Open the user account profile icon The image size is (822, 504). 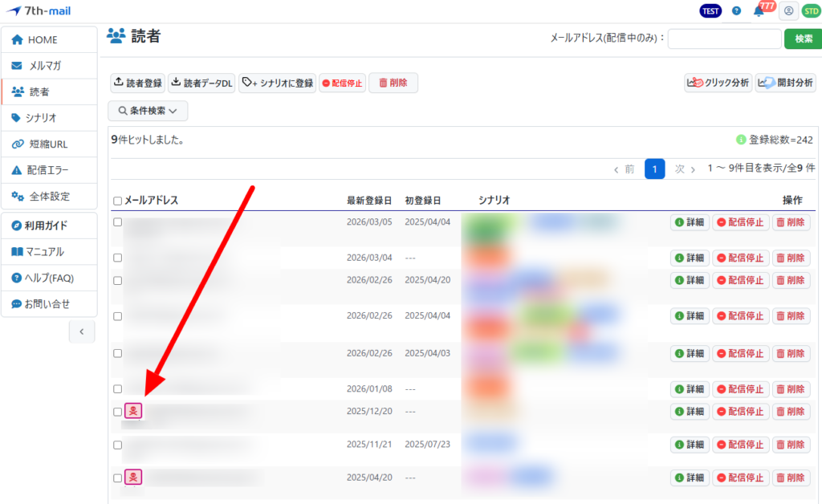[788, 11]
